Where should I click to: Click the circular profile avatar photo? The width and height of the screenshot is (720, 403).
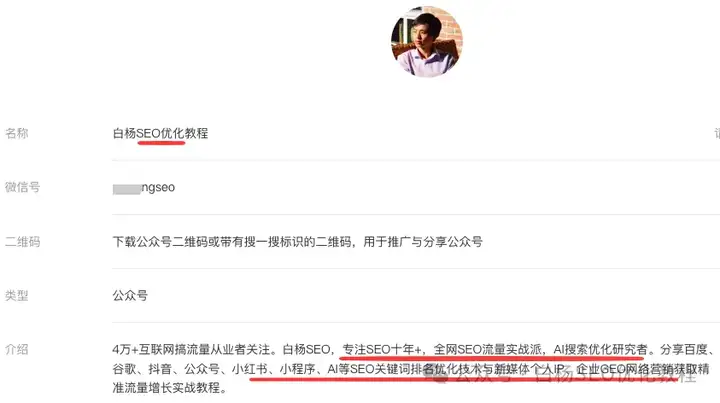click(x=427, y=41)
